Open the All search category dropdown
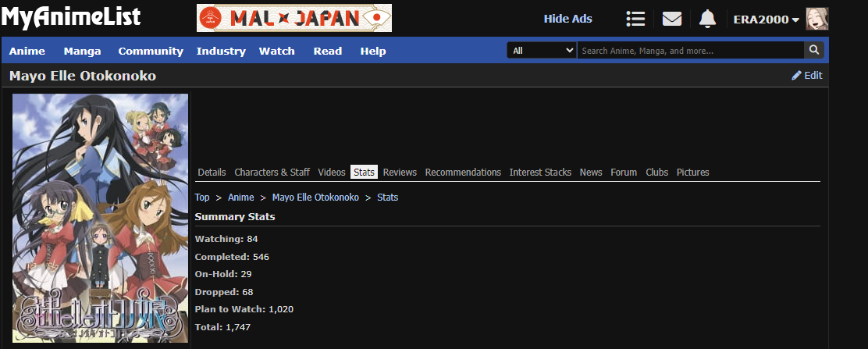Screen dimensions: 868x349 coord(542,51)
